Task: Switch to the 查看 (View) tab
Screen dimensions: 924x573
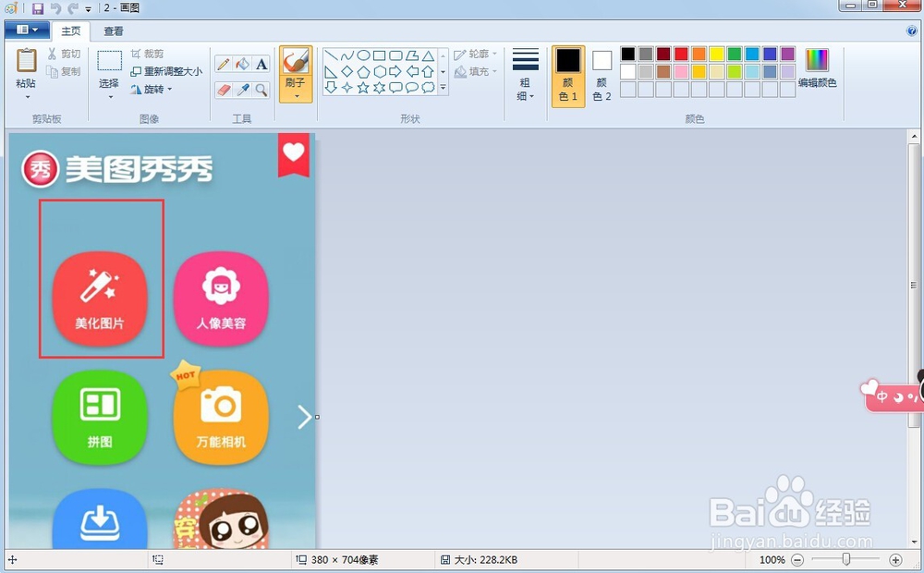Action: coord(113,30)
